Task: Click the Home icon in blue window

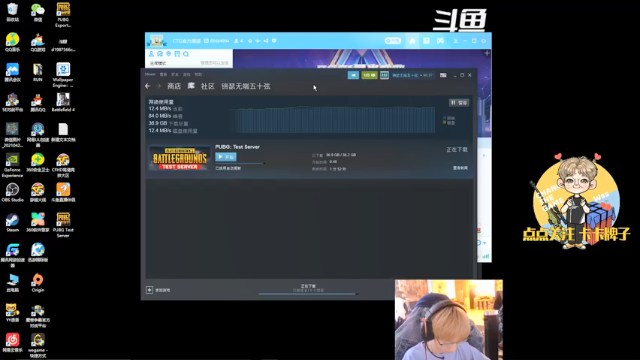Action: point(412,41)
